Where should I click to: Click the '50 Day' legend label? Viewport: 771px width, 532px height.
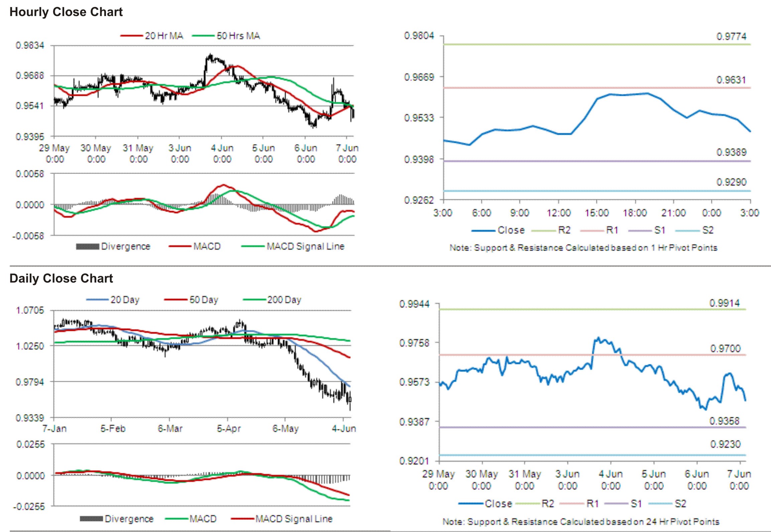[x=204, y=300]
